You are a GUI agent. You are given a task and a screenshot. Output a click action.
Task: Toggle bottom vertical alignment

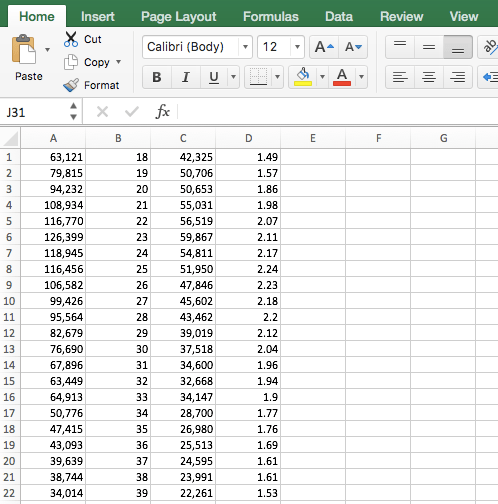coord(458,47)
